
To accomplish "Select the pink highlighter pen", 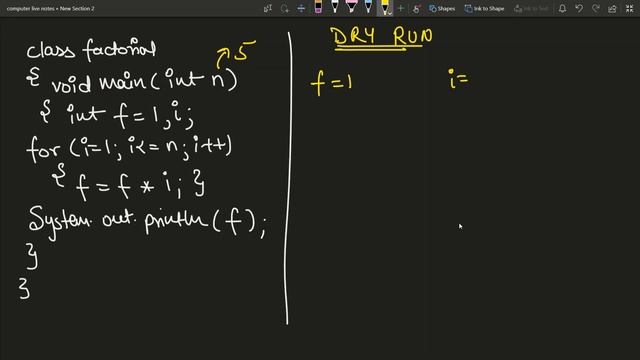I will click(x=351, y=7).
